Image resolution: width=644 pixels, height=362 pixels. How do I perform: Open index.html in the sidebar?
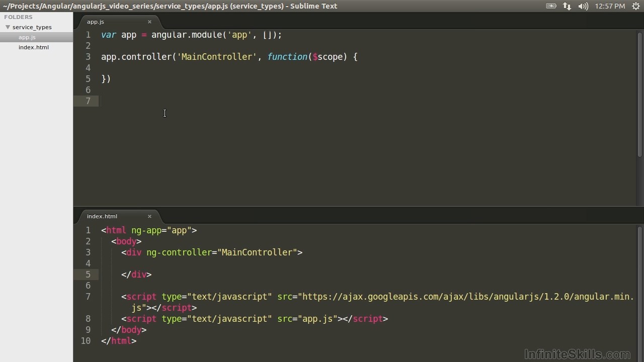pos(34,47)
